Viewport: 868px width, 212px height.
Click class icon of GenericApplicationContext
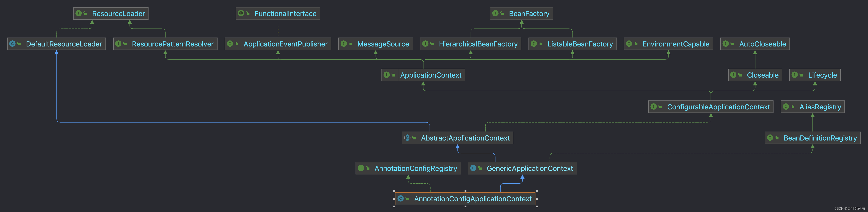(473, 168)
